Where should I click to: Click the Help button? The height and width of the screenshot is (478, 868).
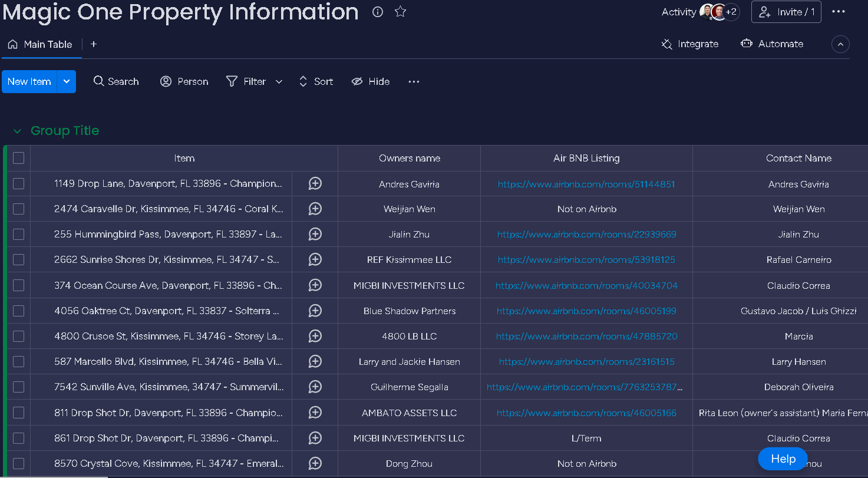click(x=783, y=459)
